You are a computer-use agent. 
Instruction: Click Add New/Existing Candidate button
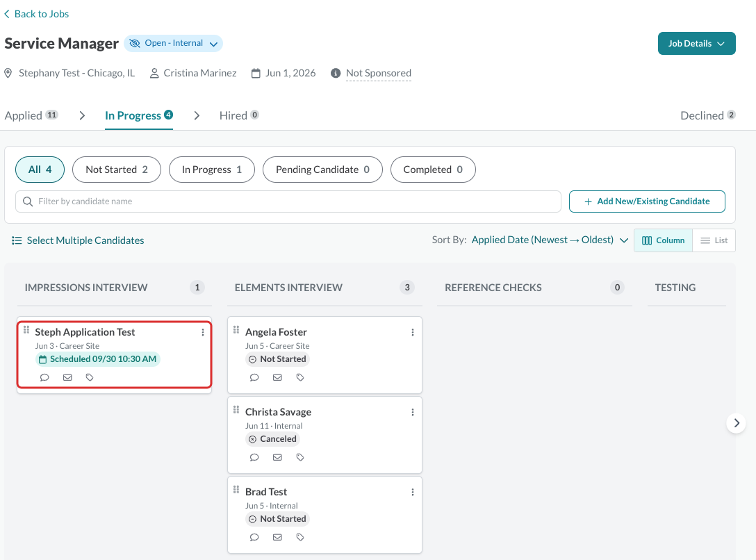[647, 201]
